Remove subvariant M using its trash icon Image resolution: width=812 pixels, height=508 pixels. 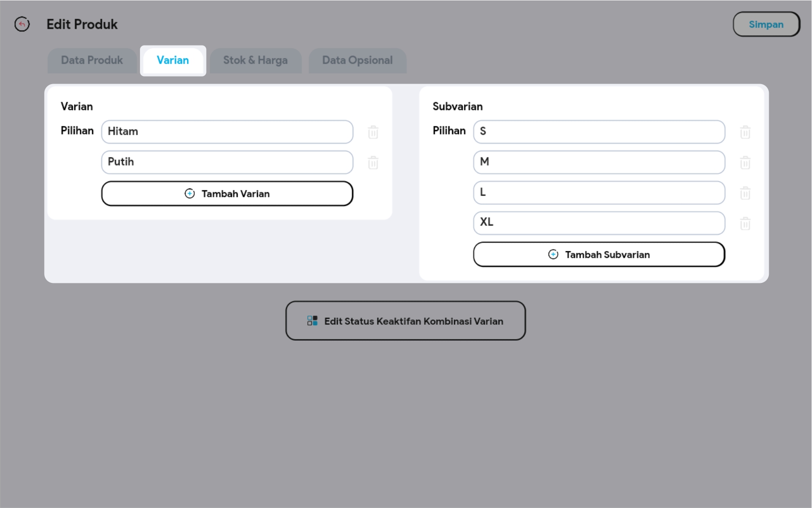[745, 163]
